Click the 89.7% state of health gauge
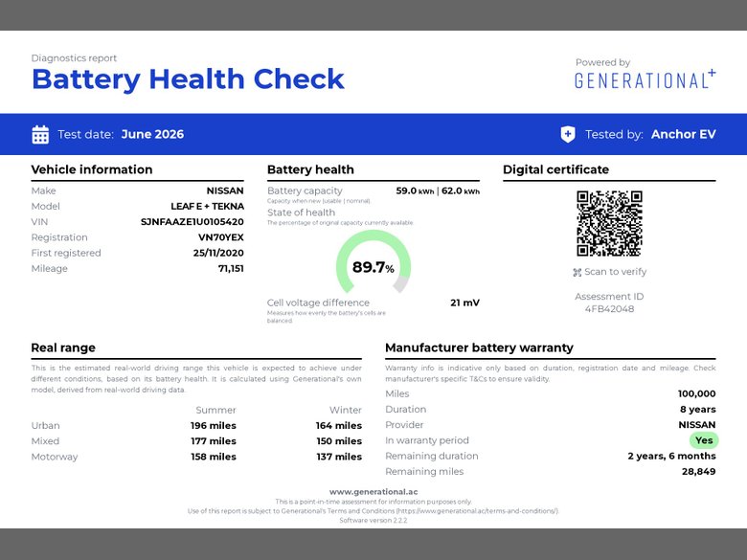 tap(373, 262)
